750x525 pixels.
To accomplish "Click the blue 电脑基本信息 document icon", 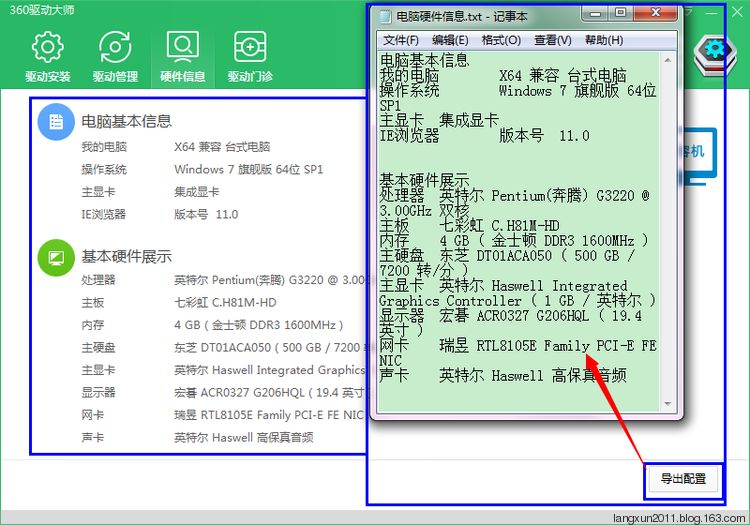I will (56, 121).
